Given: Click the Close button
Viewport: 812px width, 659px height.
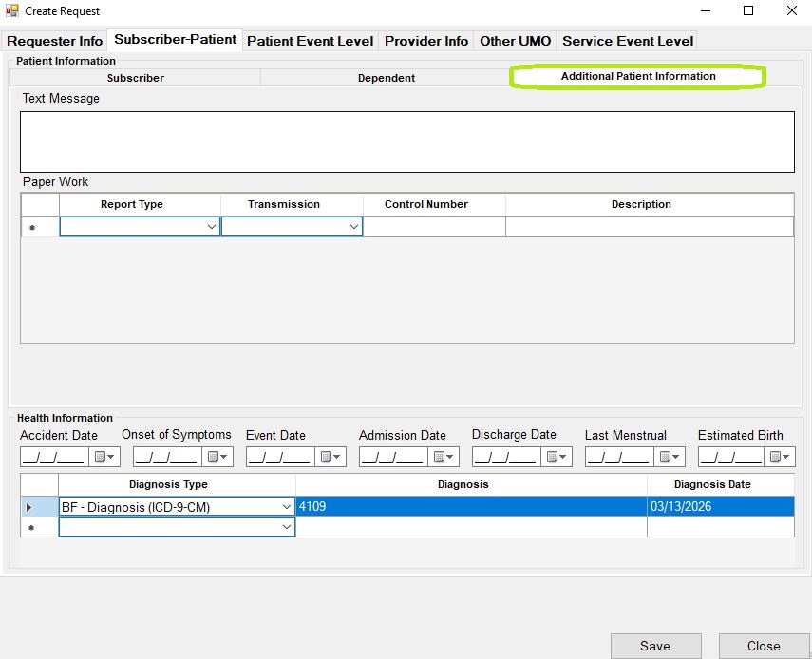Looking at the screenshot, I should [x=764, y=646].
